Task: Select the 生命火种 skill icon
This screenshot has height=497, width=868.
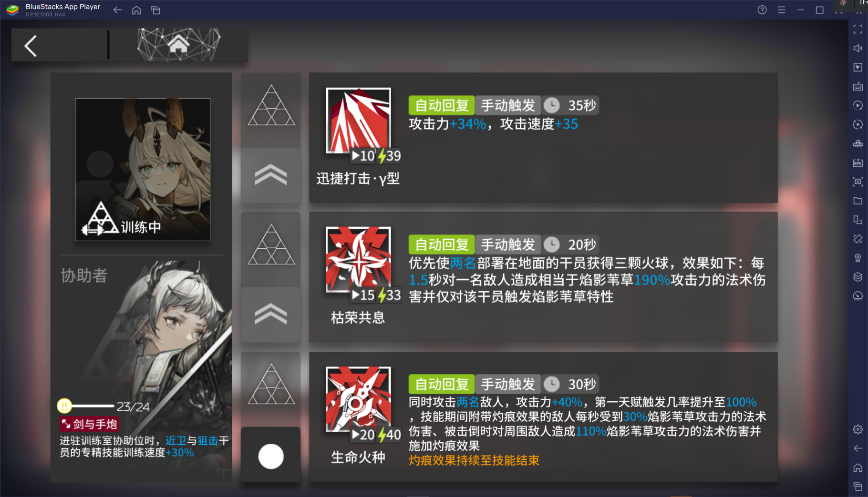Action: click(x=358, y=399)
